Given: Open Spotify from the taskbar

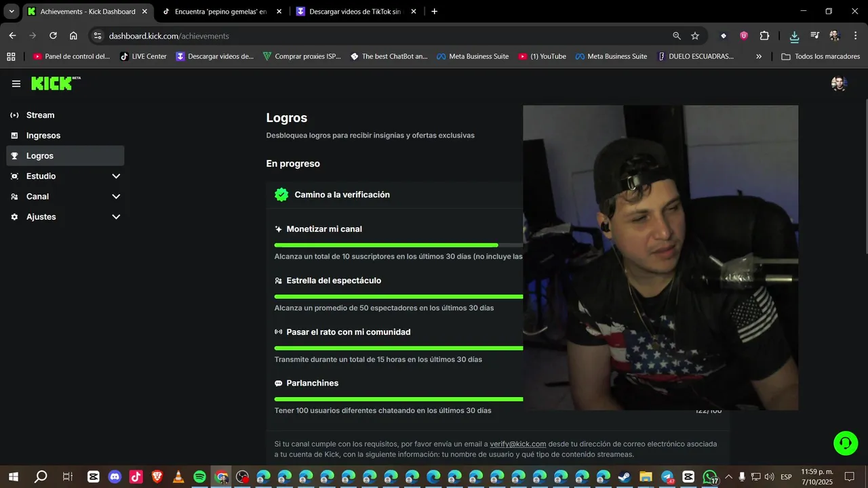Looking at the screenshot, I should point(199,477).
